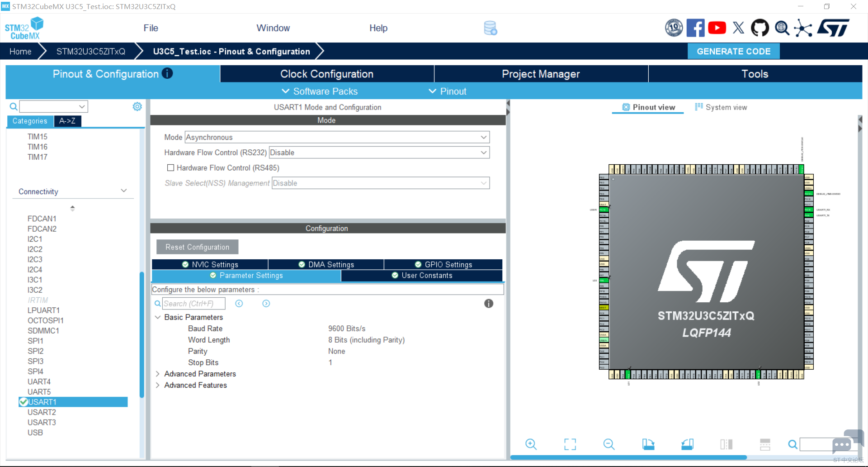Show parameter description info icon
868x467 pixels.
coord(489,304)
